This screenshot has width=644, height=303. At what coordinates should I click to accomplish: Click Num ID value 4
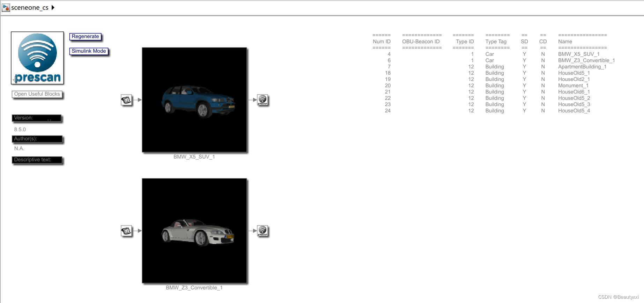pyautogui.click(x=389, y=54)
